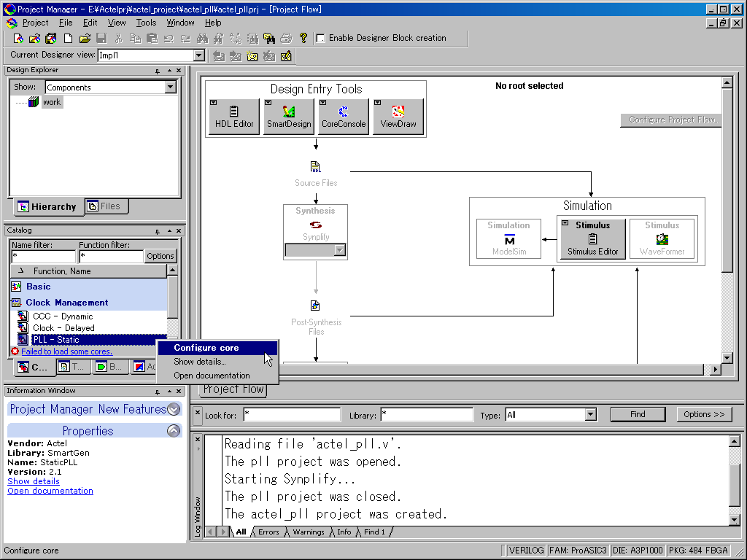Viewport: 747px width, 560px height.
Task: Open the ViewDraw tool
Action: 398,117
